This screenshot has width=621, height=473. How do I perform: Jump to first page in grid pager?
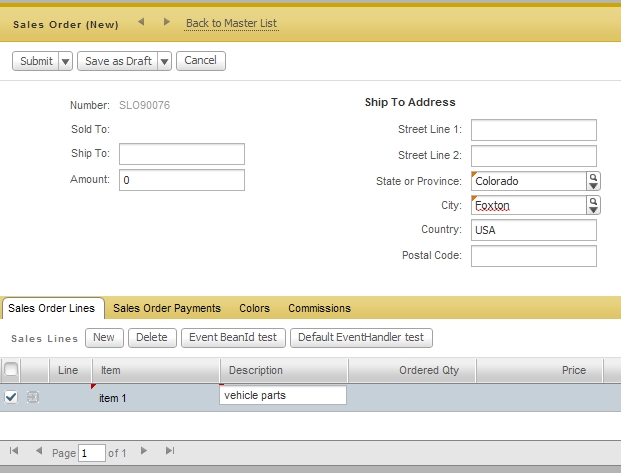(14, 452)
